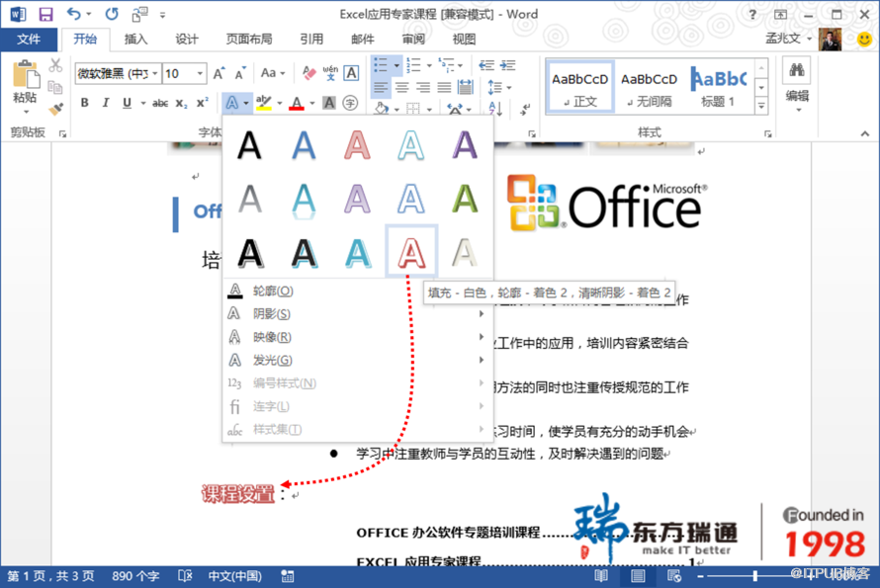The image size is (880, 588).
Task: Click the Undo arrow icon
Action: coord(73,14)
